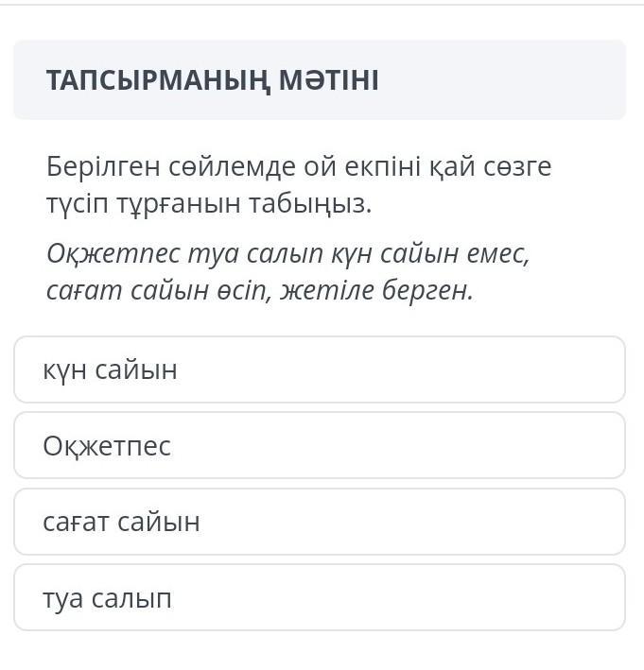Click italic word "Оқжетпес" in the sentence

113,254
